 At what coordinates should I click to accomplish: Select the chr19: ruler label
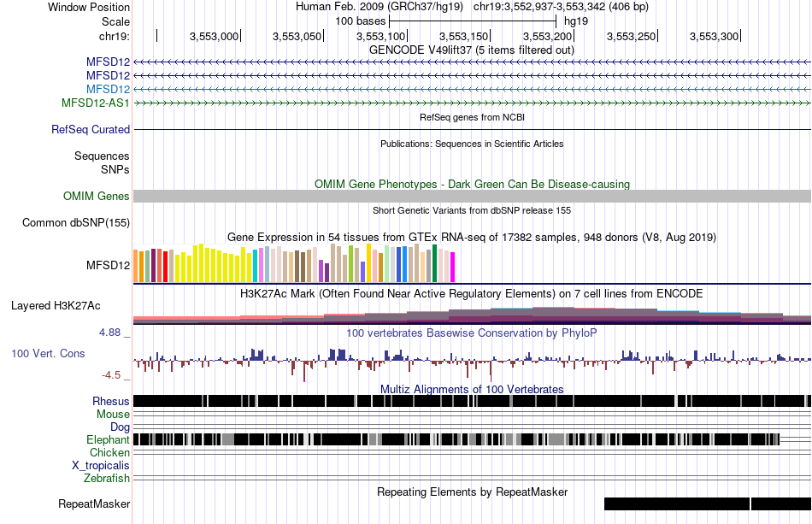[x=115, y=36]
